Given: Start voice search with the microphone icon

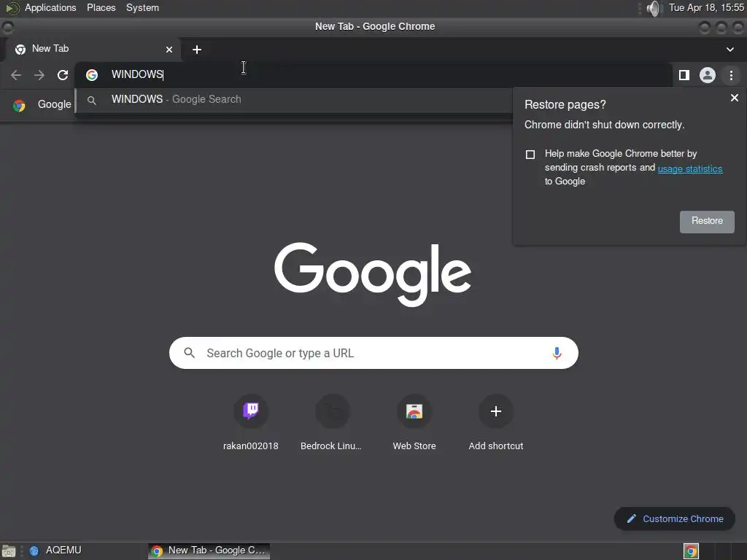Looking at the screenshot, I should 557,354.
